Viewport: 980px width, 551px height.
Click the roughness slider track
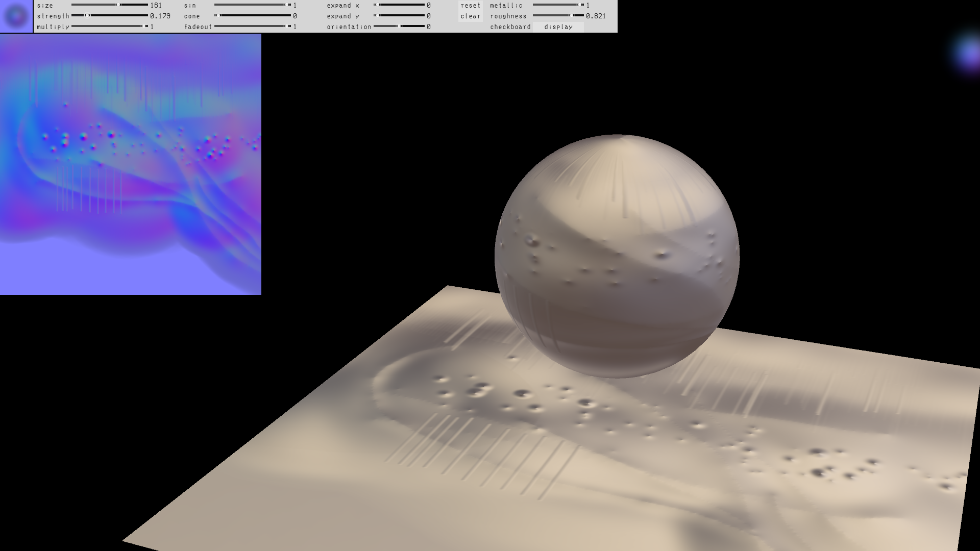point(558,16)
